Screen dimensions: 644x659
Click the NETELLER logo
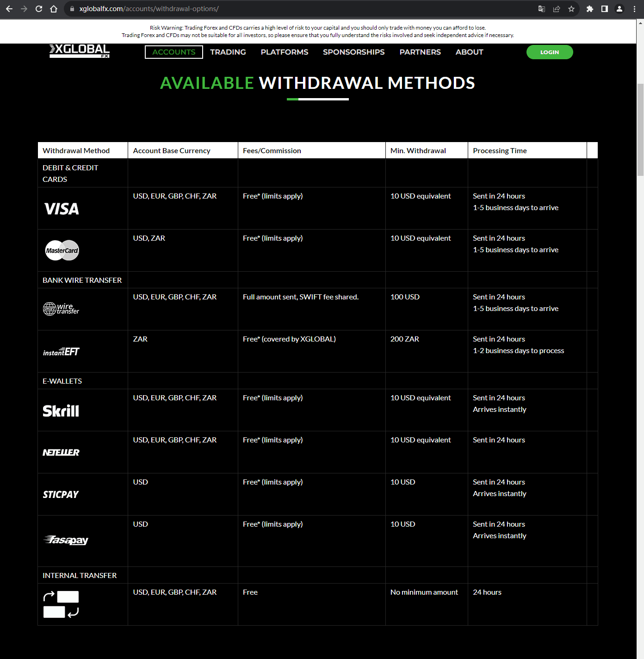coord(61,452)
